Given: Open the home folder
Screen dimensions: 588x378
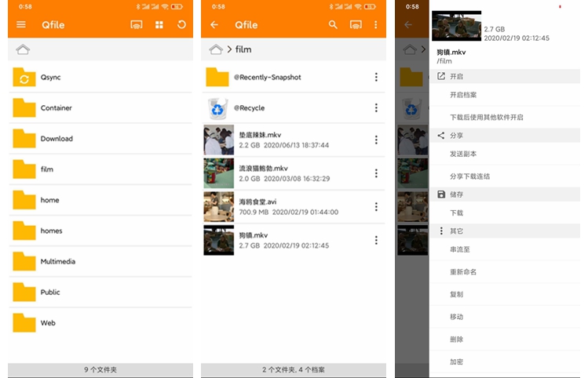Looking at the screenshot, I should [100, 200].
